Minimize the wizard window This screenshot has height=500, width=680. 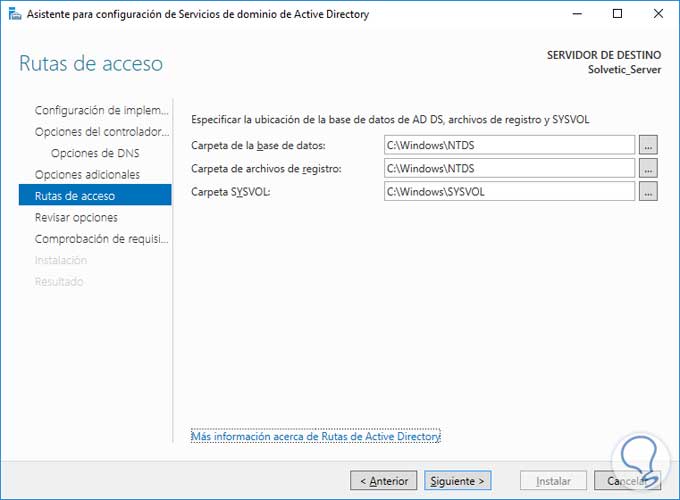[x=577, y=14]
